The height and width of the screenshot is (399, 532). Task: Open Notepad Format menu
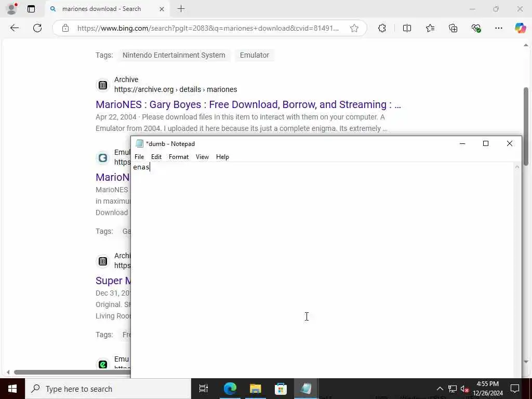coord(179,157)
